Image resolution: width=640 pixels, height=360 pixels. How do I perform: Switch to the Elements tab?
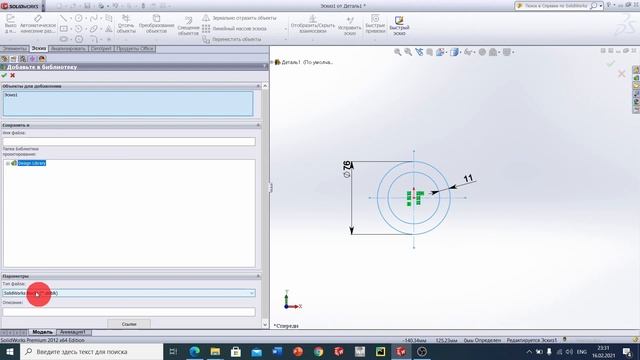[15, 49]
